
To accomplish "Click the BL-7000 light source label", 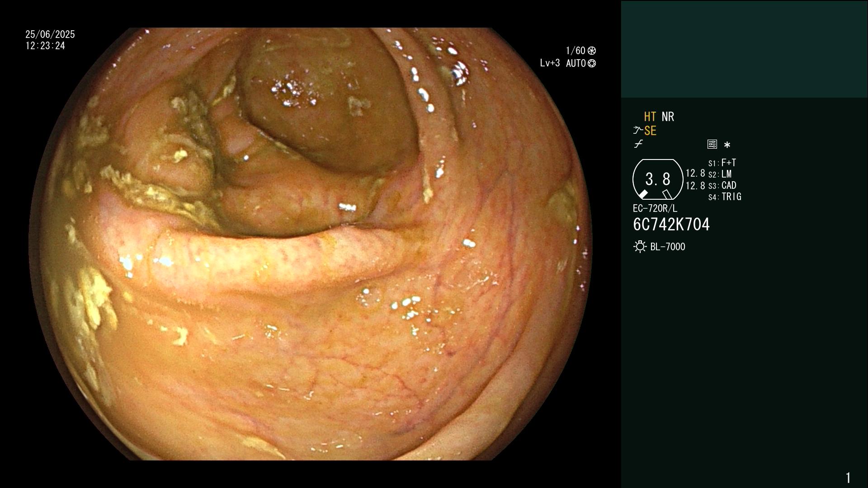I will pyautogui.click(x=668, y=247).
